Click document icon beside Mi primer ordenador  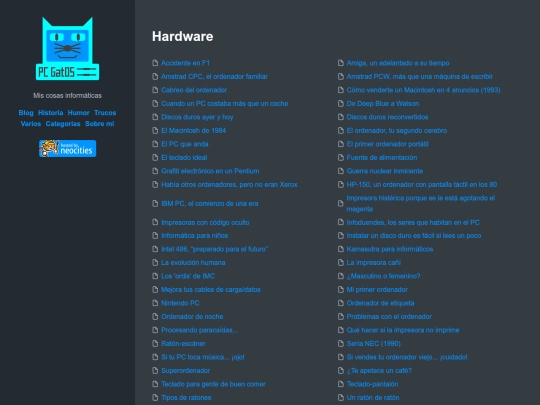click(x=341, y=290)
